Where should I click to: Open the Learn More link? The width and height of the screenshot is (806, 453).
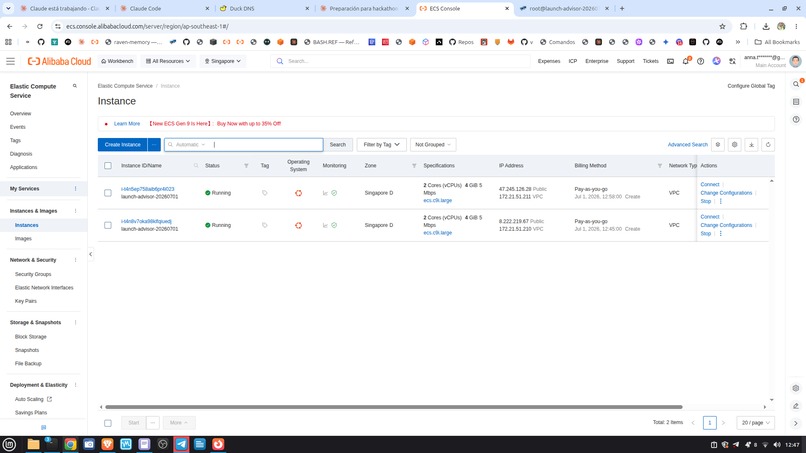(x=127, y=123)
